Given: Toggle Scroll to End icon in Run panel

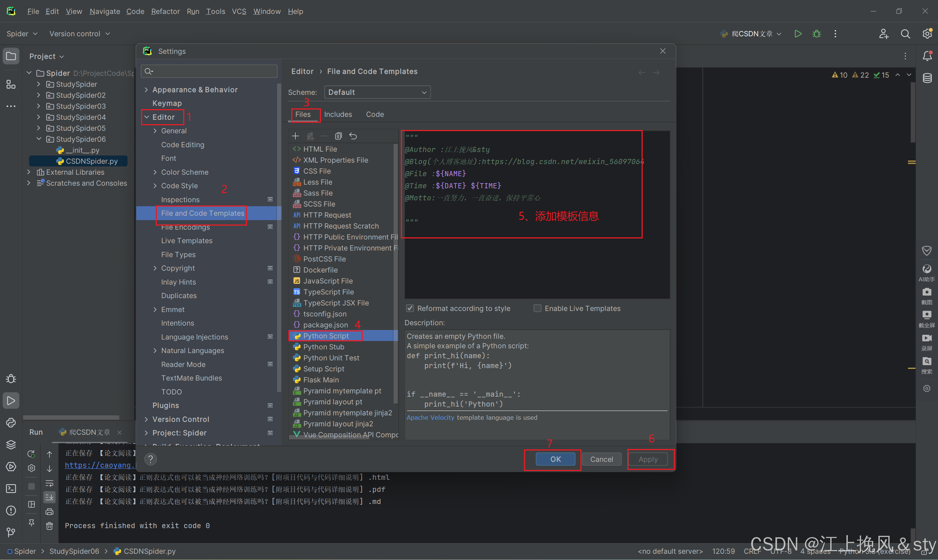Looking at the screenshot, I should pyautogui.click(x=49, y=497).
